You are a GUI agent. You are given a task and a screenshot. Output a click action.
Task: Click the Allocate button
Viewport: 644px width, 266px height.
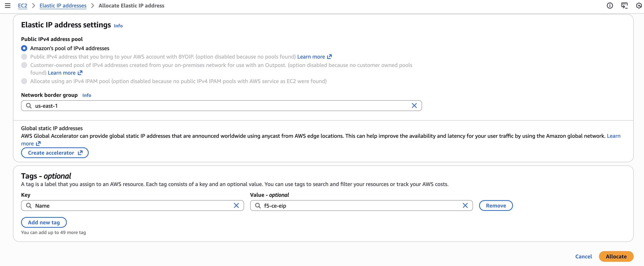tap(616, 256)
